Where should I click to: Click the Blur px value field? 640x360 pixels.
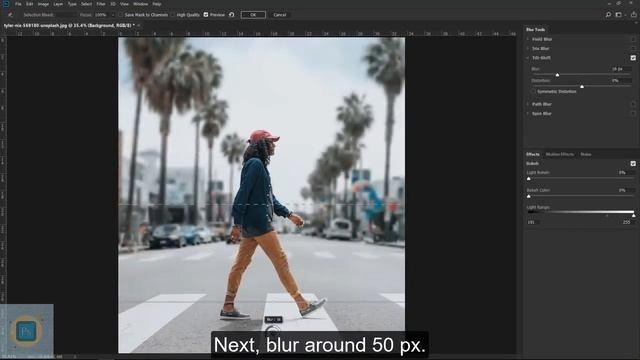click(x=620, y=69)
